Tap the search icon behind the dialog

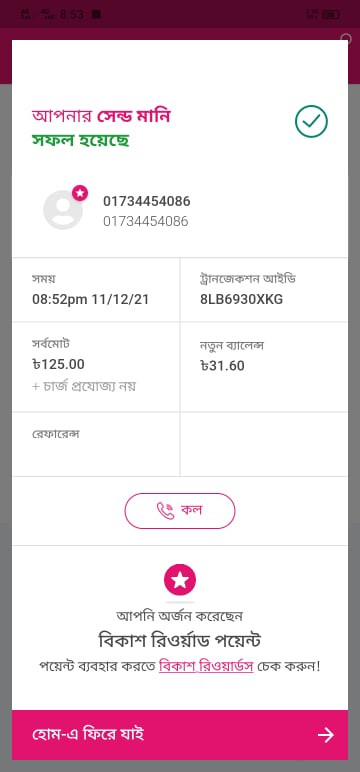(x=347, y=38)
